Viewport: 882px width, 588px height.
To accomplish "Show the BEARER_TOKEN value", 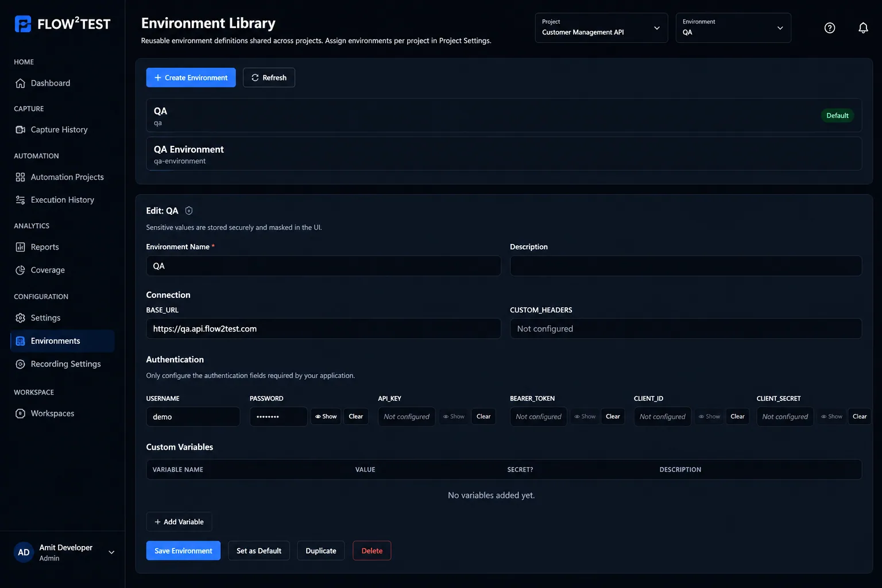I will pos(585,416).
